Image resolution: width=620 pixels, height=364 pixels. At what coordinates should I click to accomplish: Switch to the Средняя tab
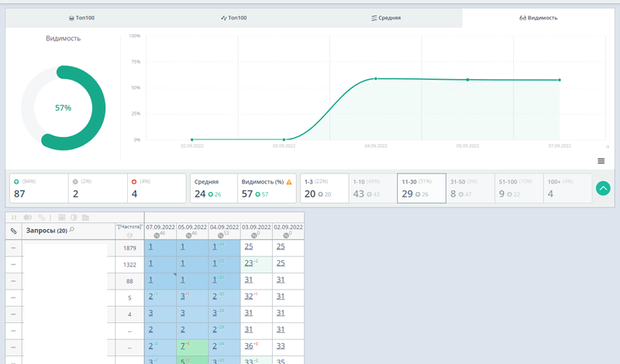[x=386, y=17]
